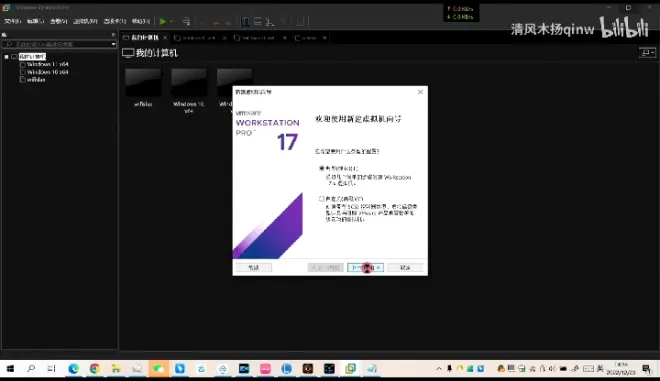The height and width of the screenshot is (381, 660).
Task: Click the Send Ctrl+Alt+Del toolbar icon
Action: point(186,21)
